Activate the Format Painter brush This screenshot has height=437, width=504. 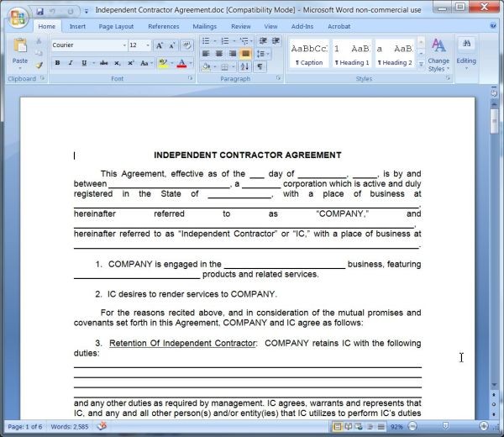click(x=39, y=66)
